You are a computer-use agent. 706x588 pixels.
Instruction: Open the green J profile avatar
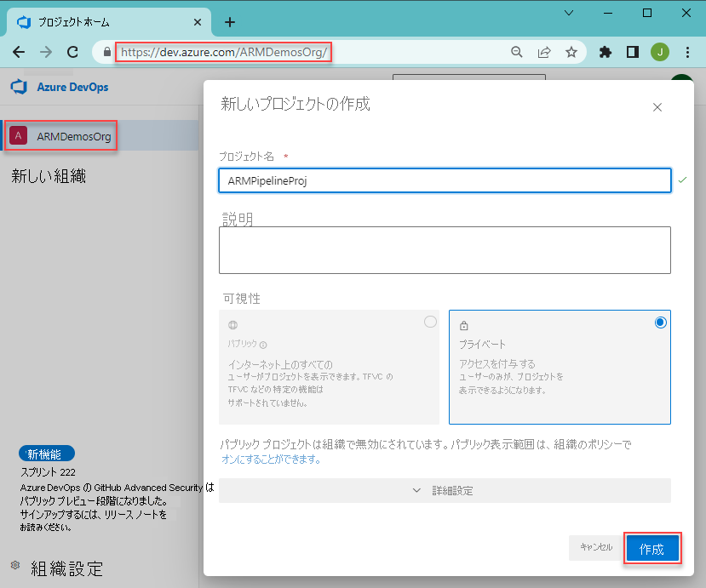click(660, 52)
